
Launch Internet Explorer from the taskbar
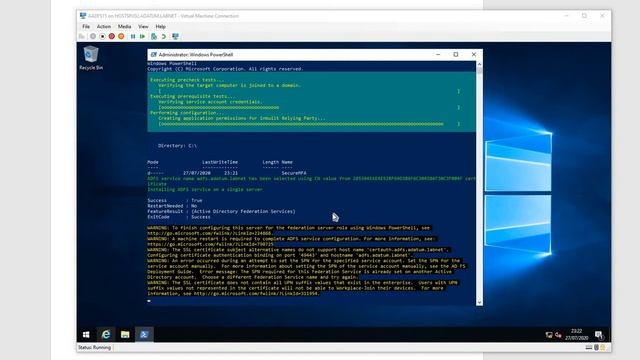[106, 335]
